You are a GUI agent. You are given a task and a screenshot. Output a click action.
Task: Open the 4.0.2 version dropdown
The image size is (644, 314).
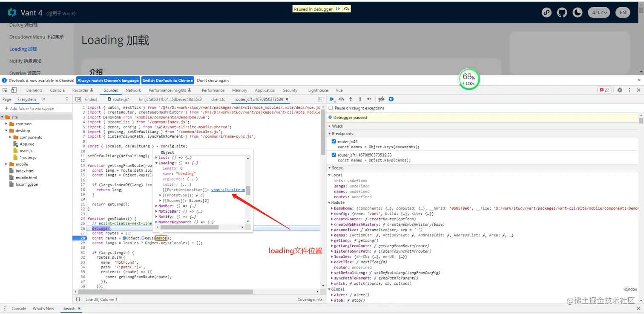coord(599,12)
